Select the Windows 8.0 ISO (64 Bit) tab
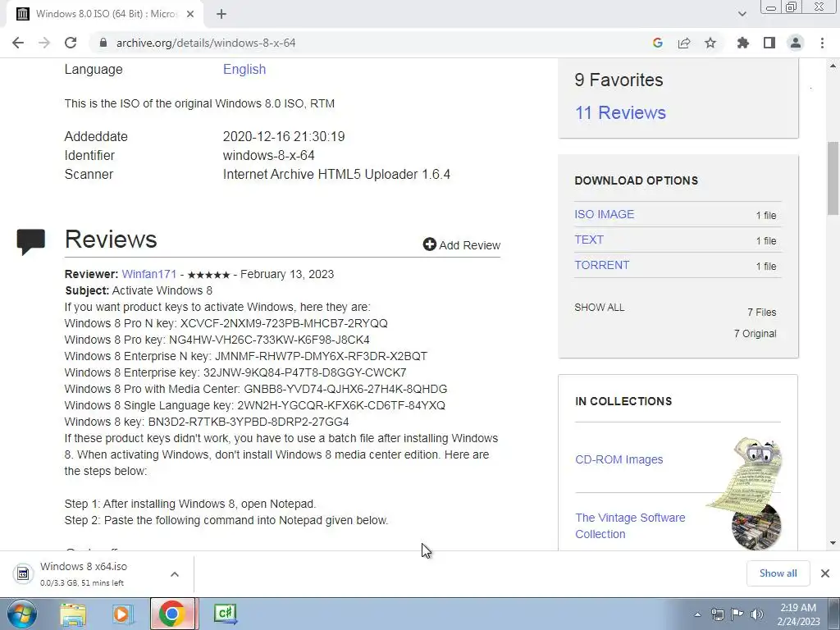 [105, 15]
